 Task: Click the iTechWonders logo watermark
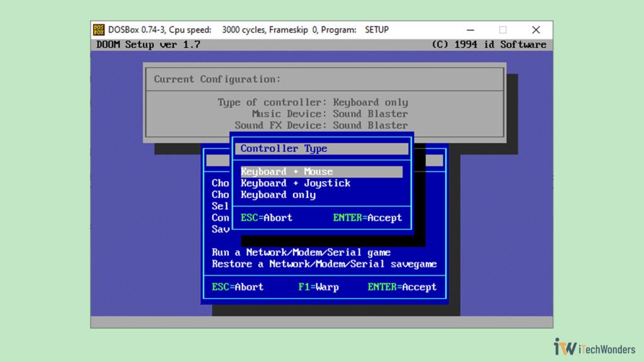coord(594,348)
